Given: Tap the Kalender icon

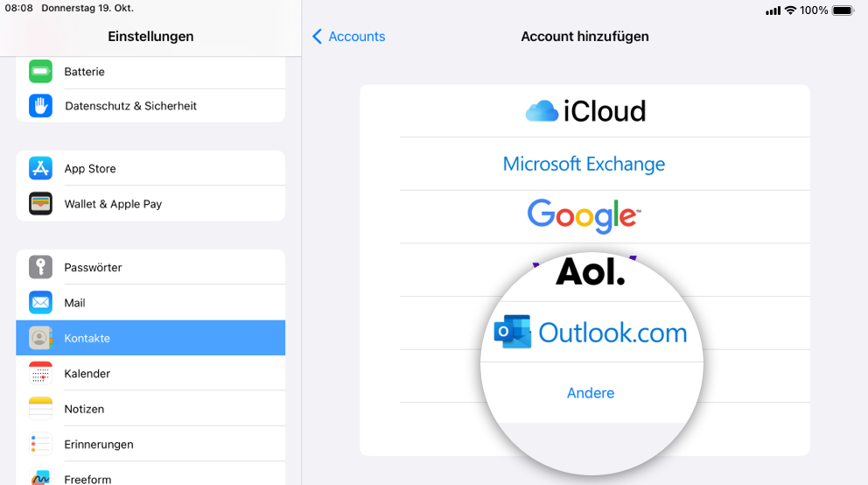Looking at the screenshot, I should tap(40, 373).
